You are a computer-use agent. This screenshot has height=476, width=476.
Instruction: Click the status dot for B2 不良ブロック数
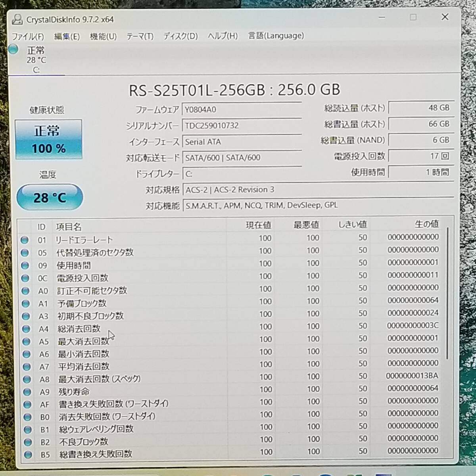pyautogui.click(x=28, y=442)
